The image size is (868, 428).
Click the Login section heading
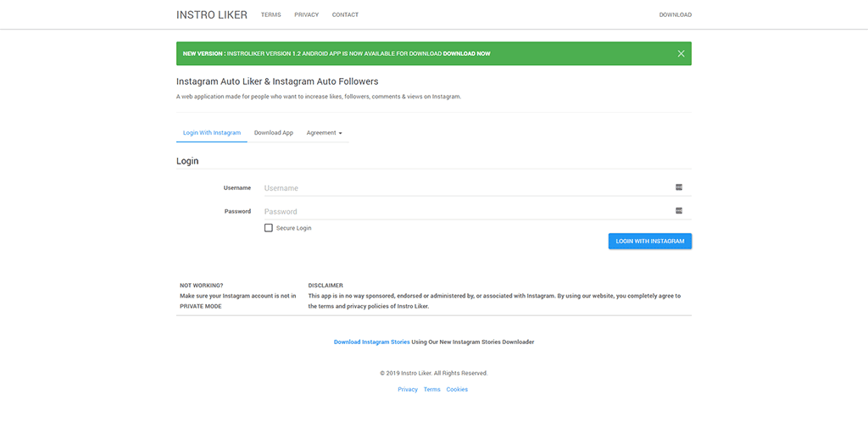[x=187, y=161]
